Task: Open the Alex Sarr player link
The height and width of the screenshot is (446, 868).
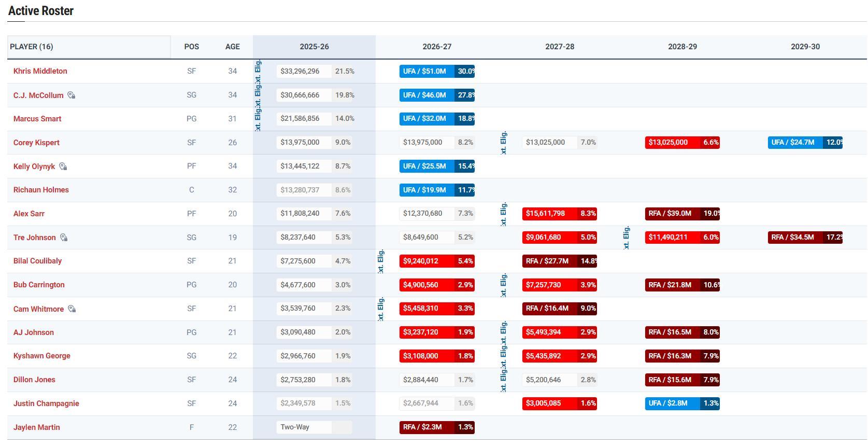Action: point(29,214)
